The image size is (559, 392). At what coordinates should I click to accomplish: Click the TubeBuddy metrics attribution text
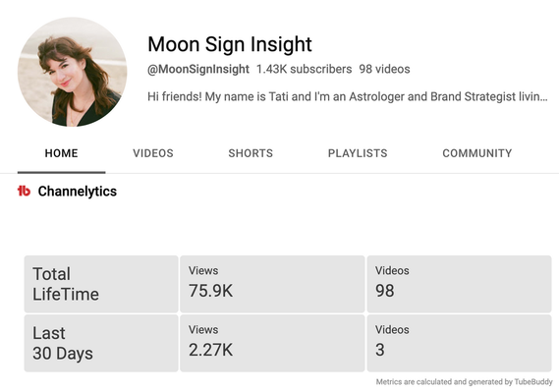coord(464,382)
